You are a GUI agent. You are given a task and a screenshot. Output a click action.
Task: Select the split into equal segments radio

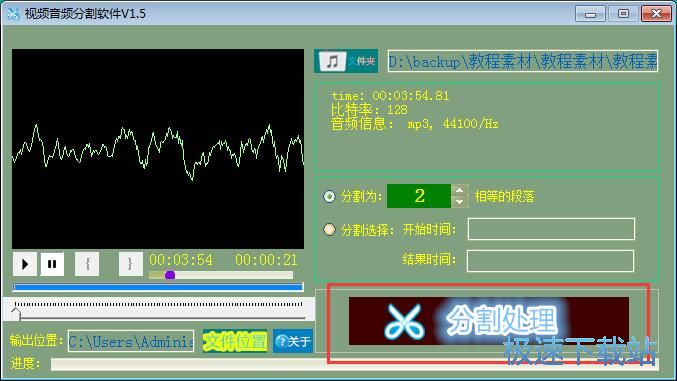point(329,197)
